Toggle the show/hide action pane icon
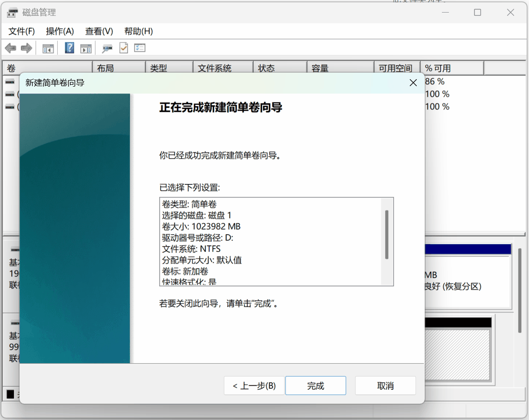This screenshot has width=529, height=420. (x=86, y=48)
